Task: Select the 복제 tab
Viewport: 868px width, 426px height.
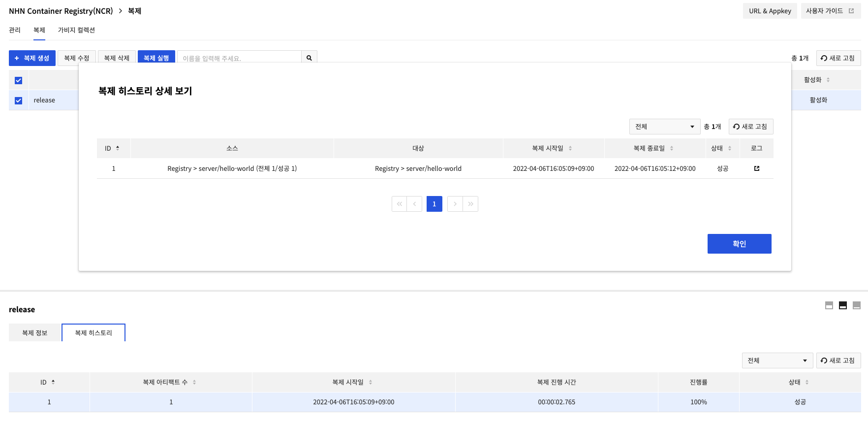Action: [x=39, y=30]
